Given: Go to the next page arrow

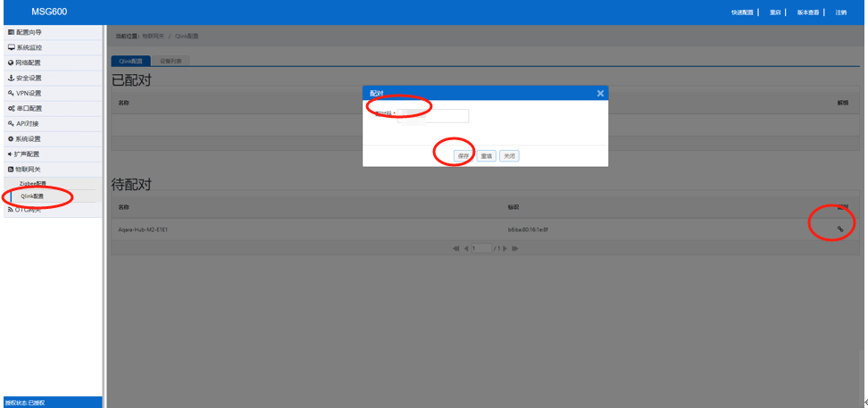Looking at the screenshot, I should click(x=505, y=248).
